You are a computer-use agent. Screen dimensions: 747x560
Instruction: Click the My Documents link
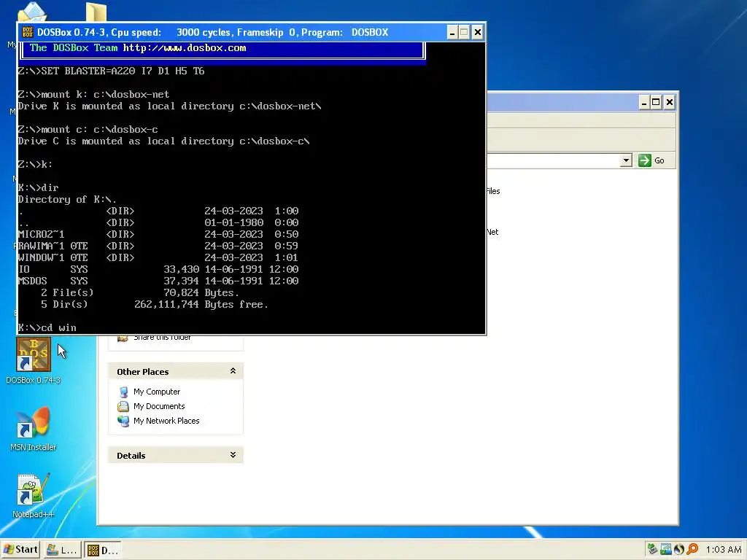point(159,406)
